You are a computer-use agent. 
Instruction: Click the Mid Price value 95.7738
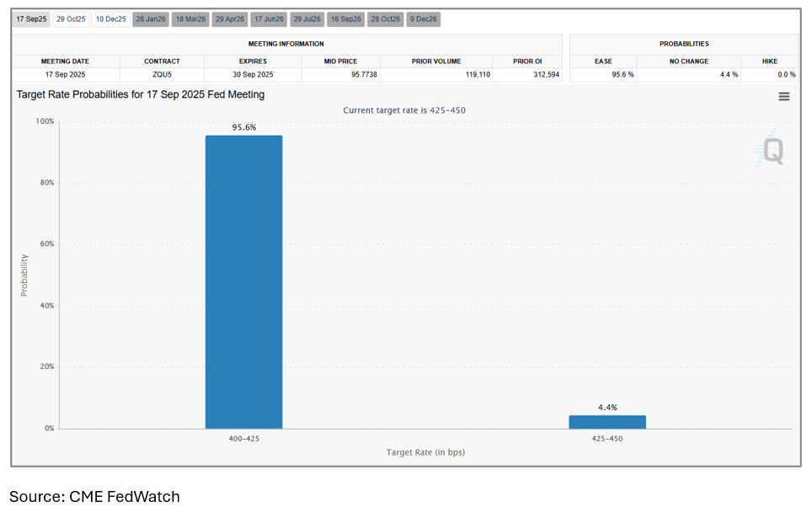pos(340,75)
